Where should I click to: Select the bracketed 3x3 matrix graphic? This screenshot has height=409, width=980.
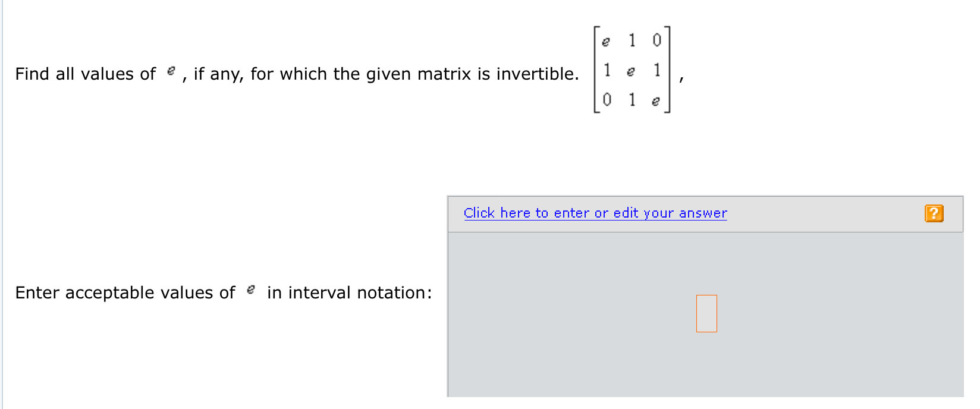click(x=632, y=70)
